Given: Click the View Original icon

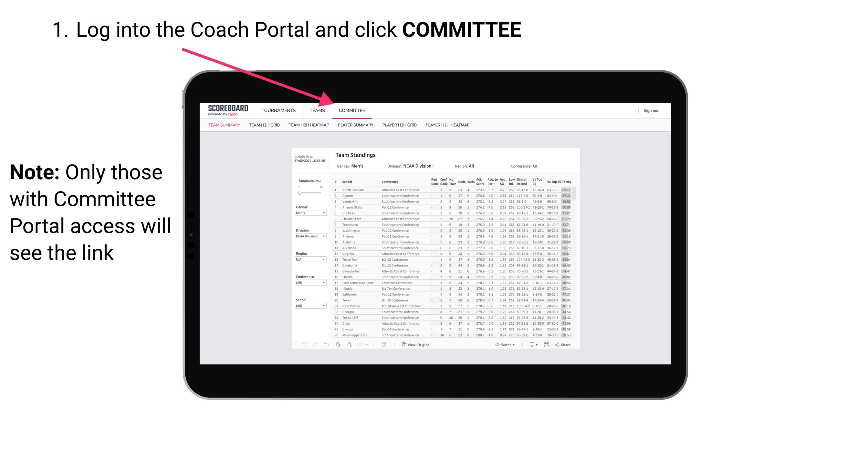Looking at the screenshot, I should pos(403,345).
